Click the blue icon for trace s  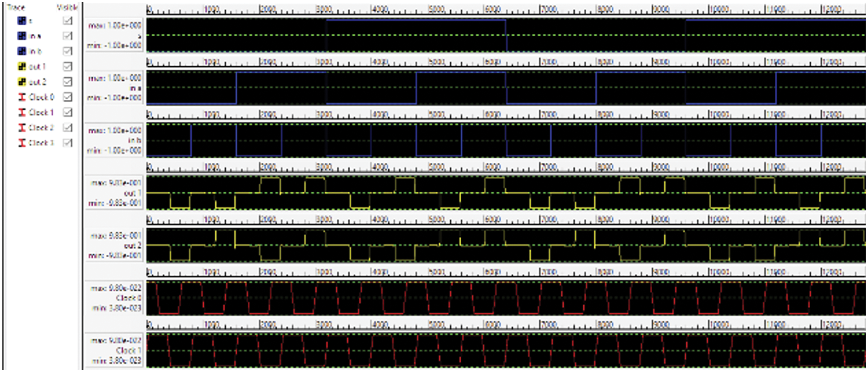coord(21,21)
